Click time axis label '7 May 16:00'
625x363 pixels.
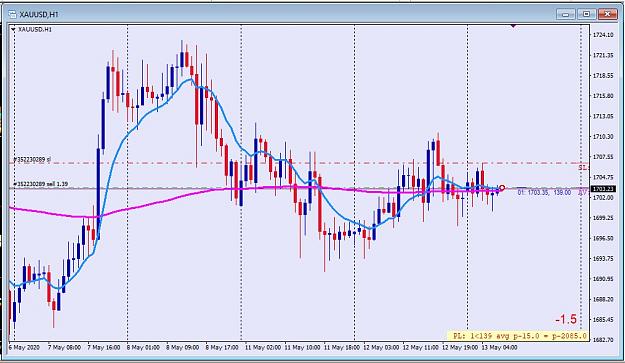click(x=104, y=347)
